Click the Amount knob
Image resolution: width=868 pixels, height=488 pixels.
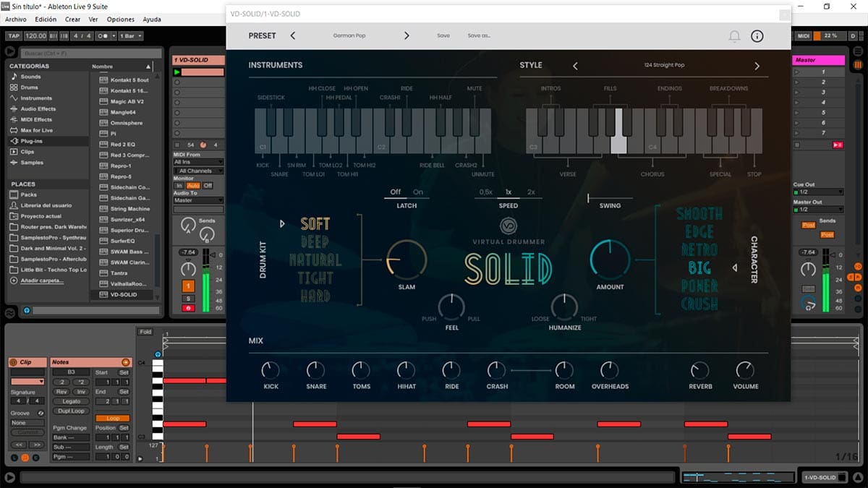click(x=610, y=259)
